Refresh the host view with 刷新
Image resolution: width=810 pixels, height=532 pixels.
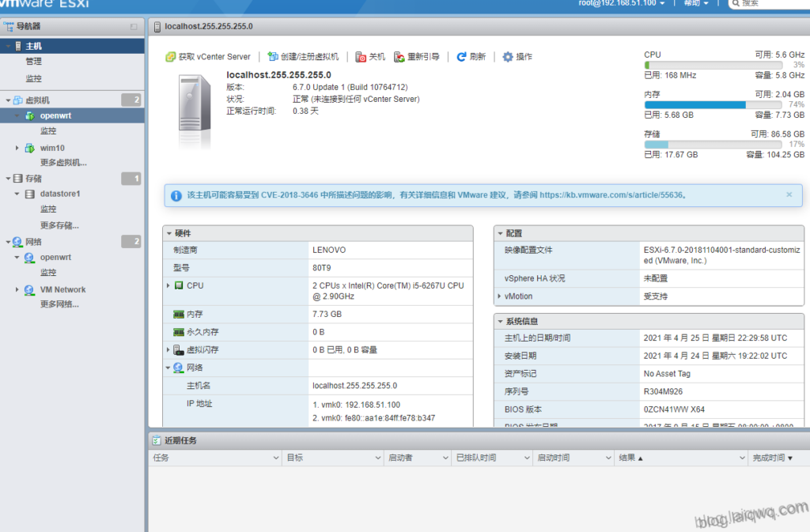[x=461, y=57]
